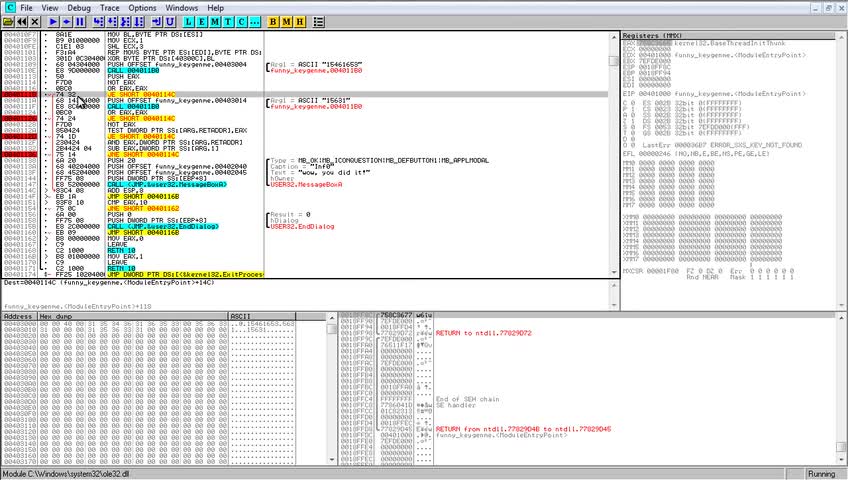Open the Options menu
The image size is (848, 480).
click(x=142, y=8)
